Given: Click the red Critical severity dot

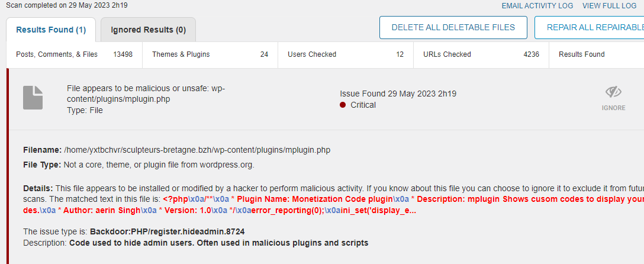Looking at the screenshot, I should (x=343, y=105).
